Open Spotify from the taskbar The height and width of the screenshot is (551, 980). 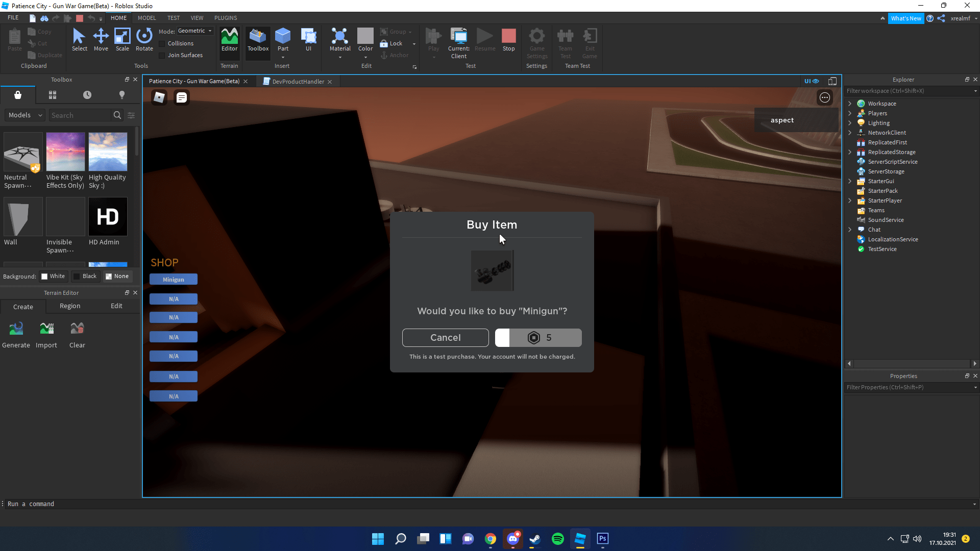pos(558,539)
